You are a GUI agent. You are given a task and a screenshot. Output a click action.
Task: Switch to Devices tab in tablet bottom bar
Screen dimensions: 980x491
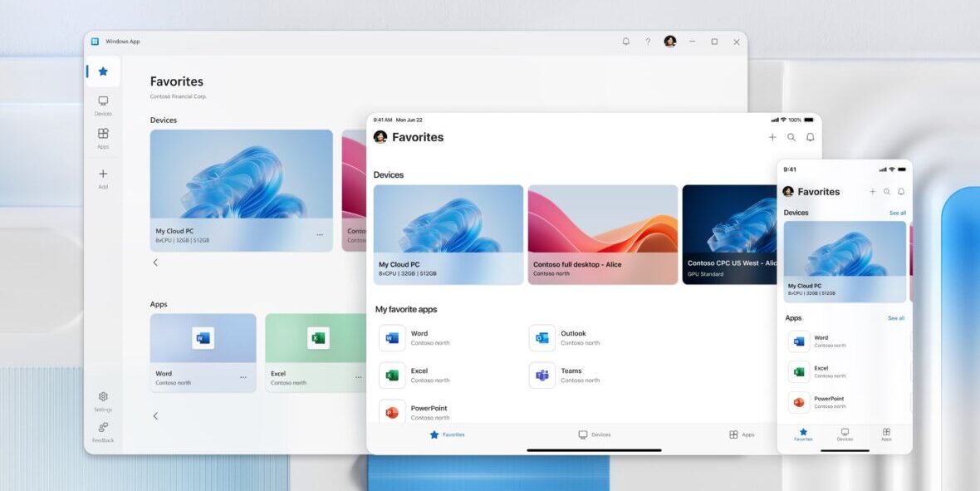[594, 435]
